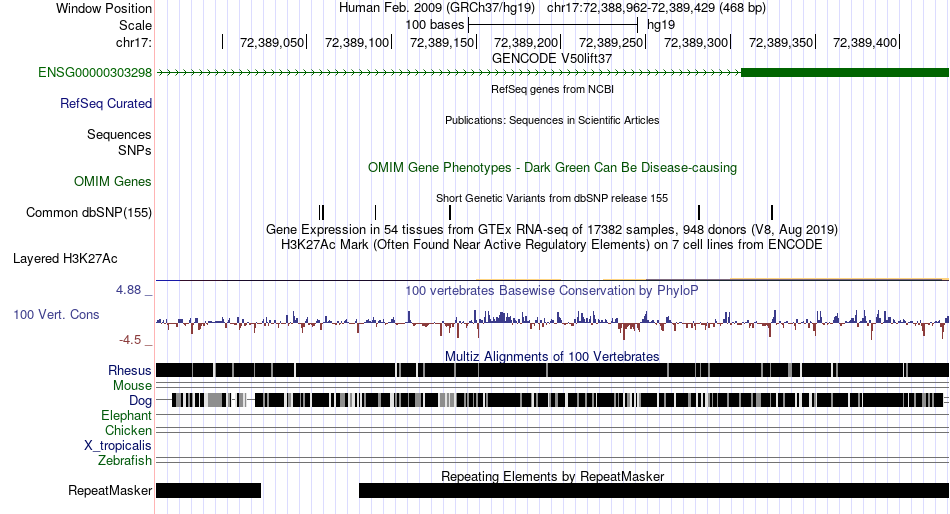
Task: Click the Chicken species label
Action: click(128, 430)
